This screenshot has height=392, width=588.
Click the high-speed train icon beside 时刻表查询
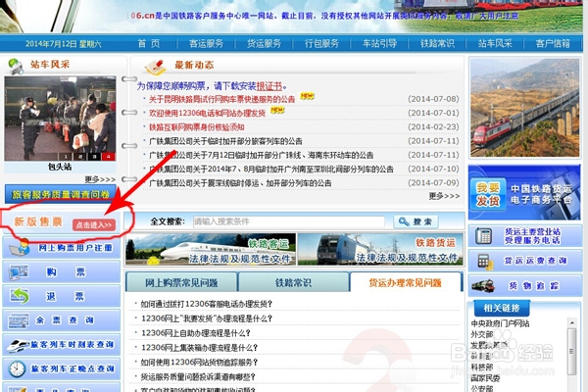[x=18, y=344]
